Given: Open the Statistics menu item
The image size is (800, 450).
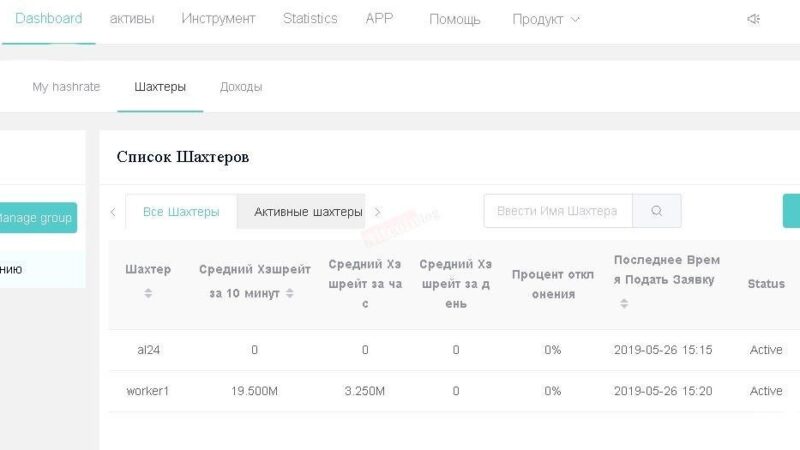Looking at the screenshot, I should (x=310, y=19).
